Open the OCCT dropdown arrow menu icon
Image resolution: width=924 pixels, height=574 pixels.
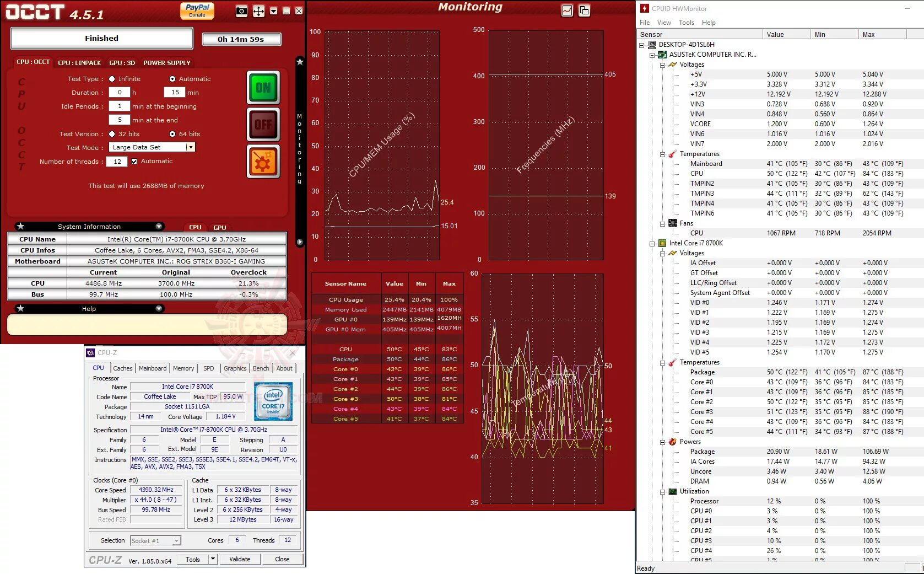[x=273, y=11]
